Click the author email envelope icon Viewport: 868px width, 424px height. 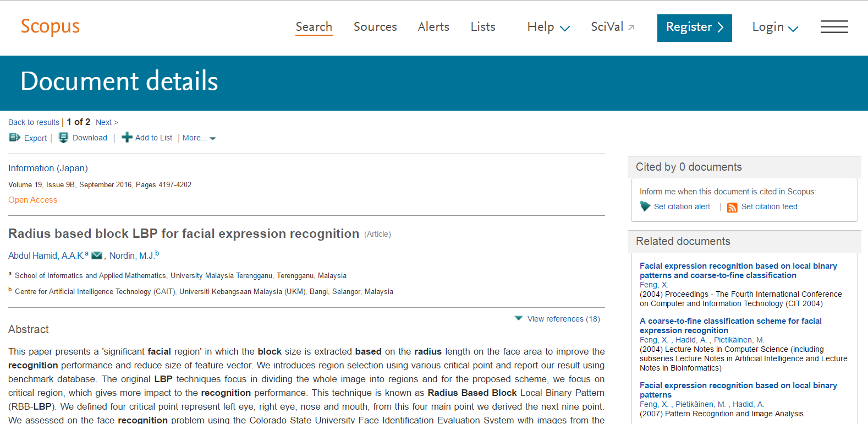(x=97, y=256)
